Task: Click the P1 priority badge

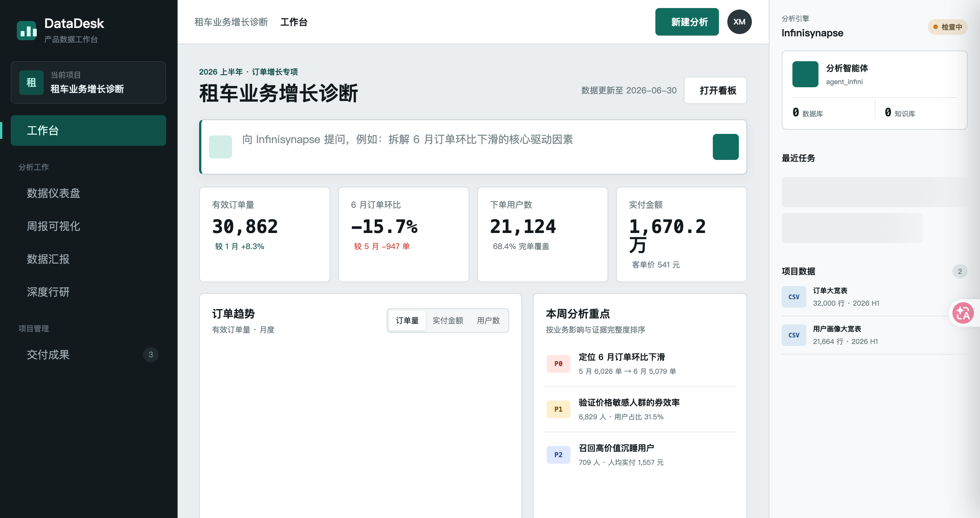Action: click(559, 409)
